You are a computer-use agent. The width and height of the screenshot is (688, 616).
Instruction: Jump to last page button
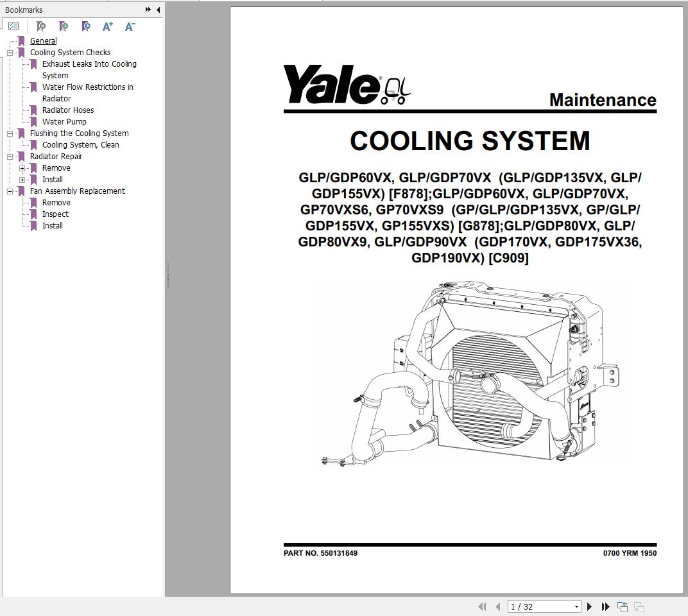pyautogui.click(x=605, y=607)
